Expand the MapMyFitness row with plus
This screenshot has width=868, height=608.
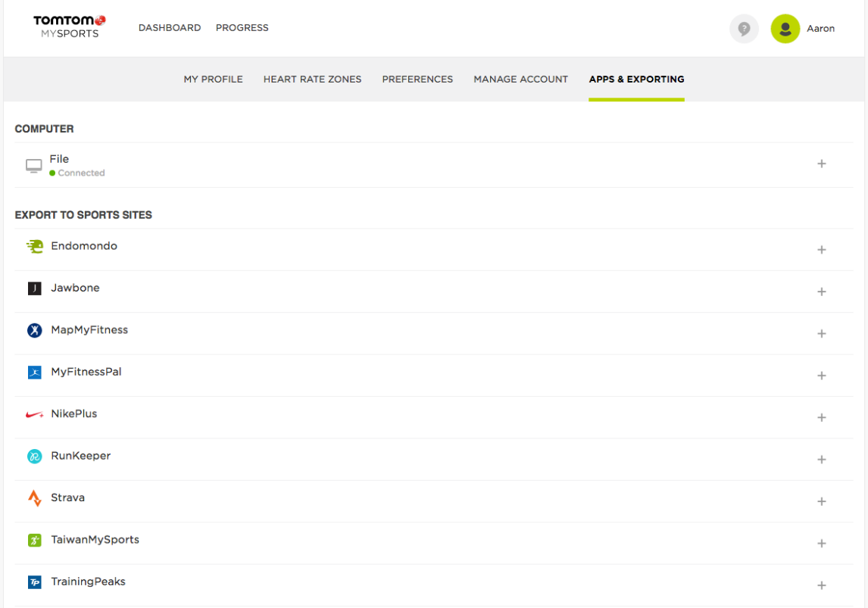[822, 334]
